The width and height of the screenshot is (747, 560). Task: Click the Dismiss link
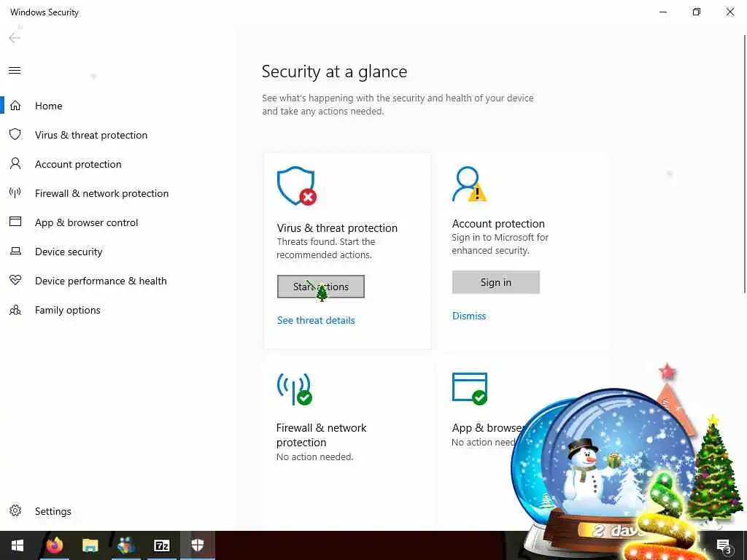click(469, 316)
